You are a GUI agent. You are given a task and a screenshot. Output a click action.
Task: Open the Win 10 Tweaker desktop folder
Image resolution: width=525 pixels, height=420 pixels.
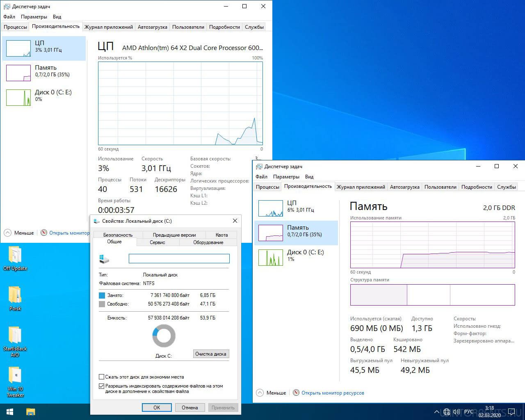pyautogui.click(x=15, y=382)
